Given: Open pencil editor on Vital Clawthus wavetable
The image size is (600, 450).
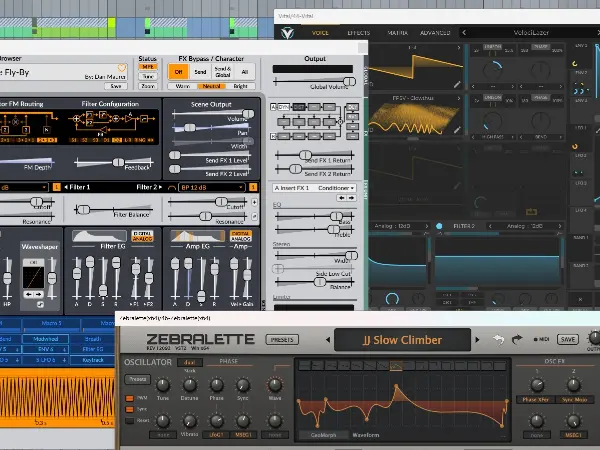Looking at the screenshot, I should (x=457, y=130).
